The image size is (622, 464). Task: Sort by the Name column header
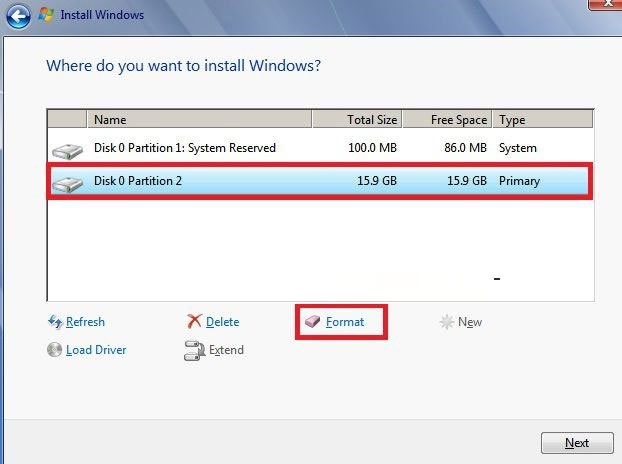pyautogui.click(x=200, y=119)
